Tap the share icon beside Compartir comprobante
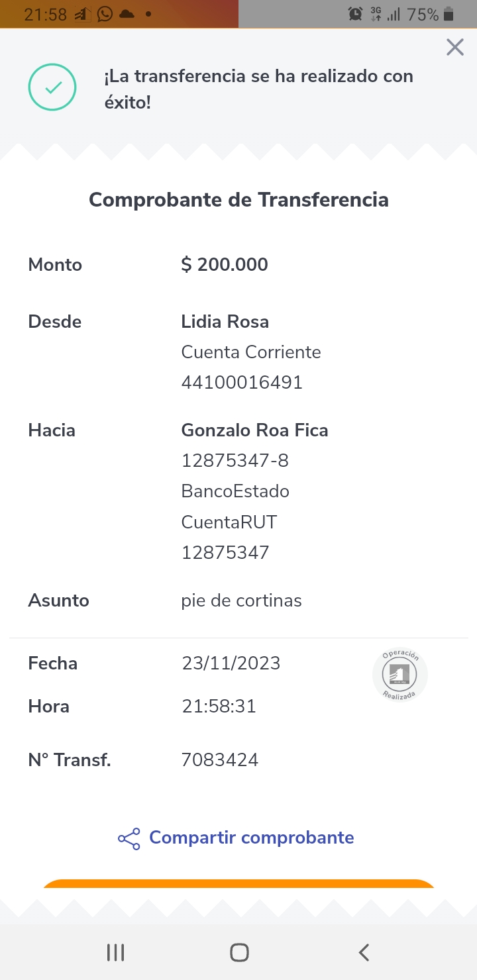Viewport: 477px width, 980px height. click(x=129, y=838)
